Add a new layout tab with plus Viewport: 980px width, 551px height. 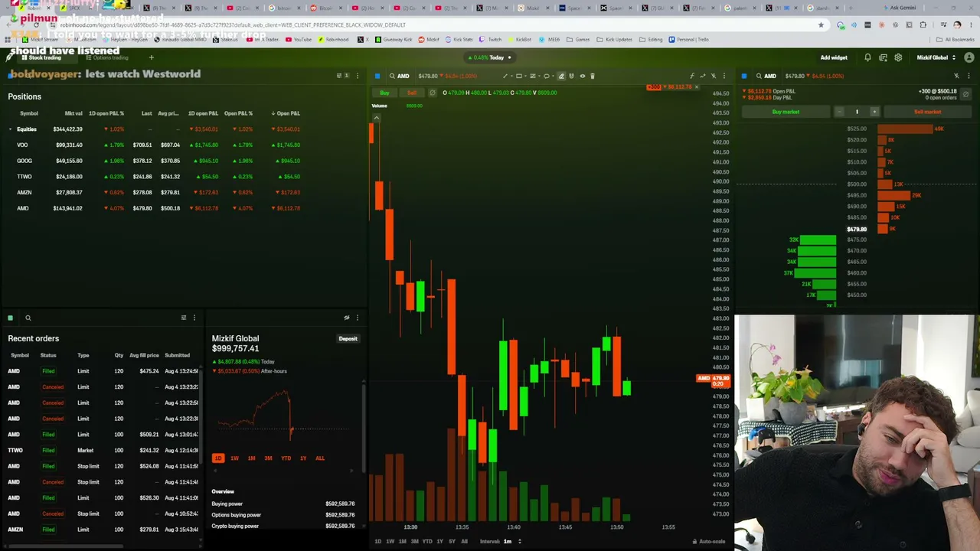[151, 57]
